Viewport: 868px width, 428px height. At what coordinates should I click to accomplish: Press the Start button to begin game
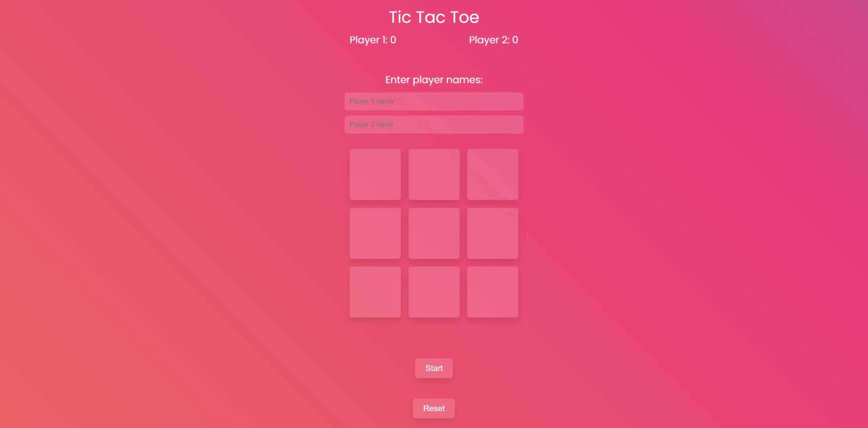434,368
